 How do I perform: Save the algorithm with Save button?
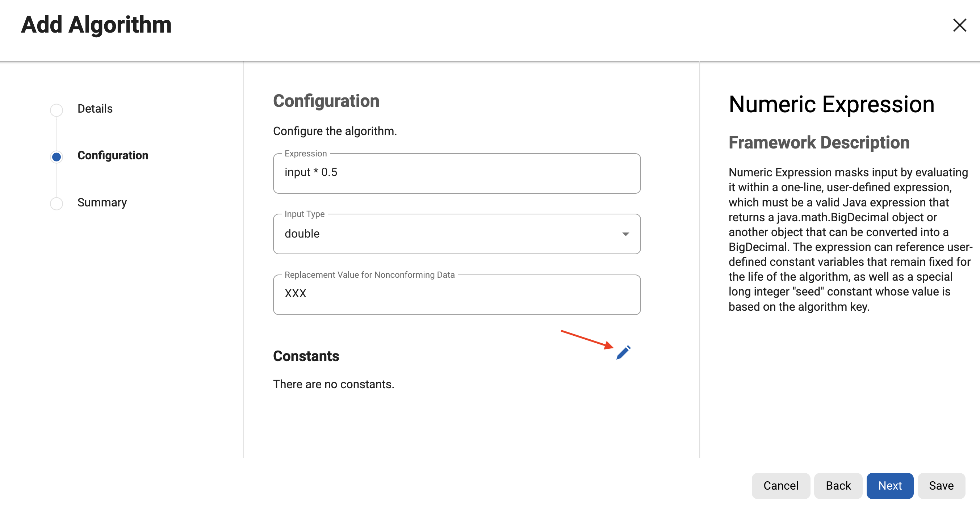(941, 485)
